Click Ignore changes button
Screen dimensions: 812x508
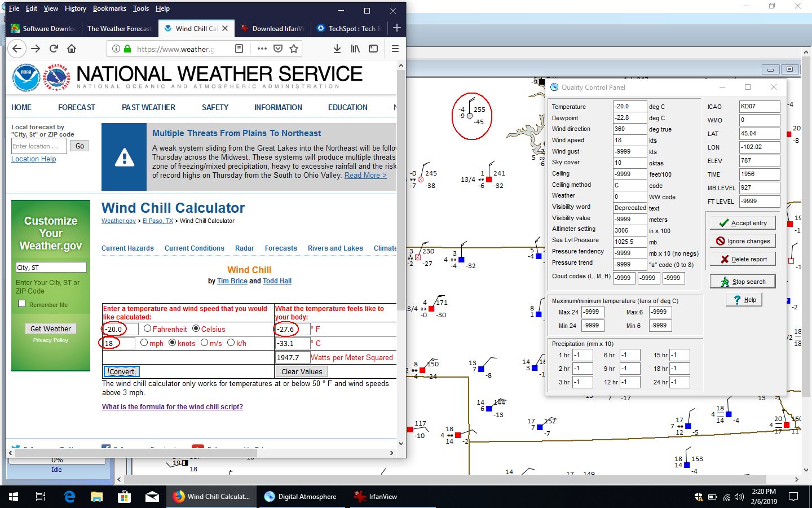[x=743, y=241]
